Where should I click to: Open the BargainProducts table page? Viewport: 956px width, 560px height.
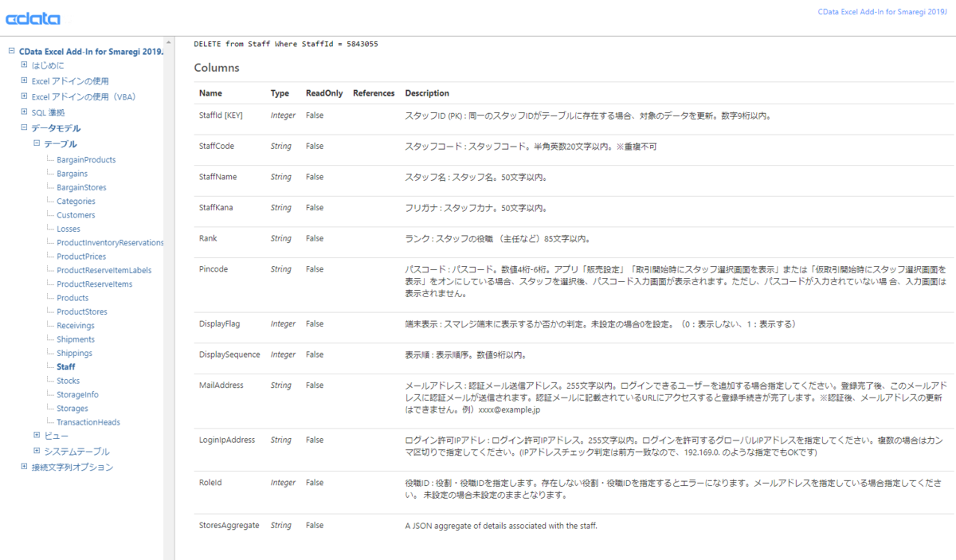tap(86, 160)
